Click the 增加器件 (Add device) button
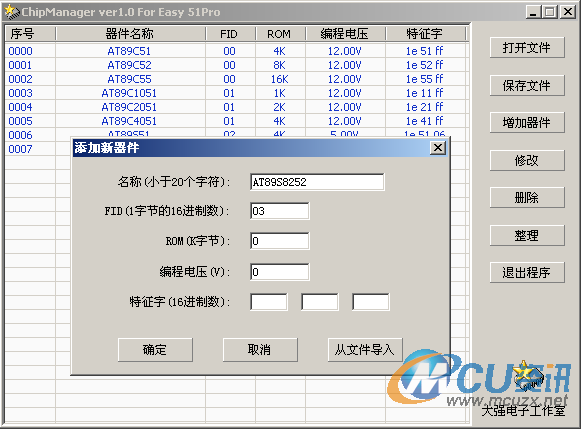This screenshot has height=429, width=581. click(527, 123)
